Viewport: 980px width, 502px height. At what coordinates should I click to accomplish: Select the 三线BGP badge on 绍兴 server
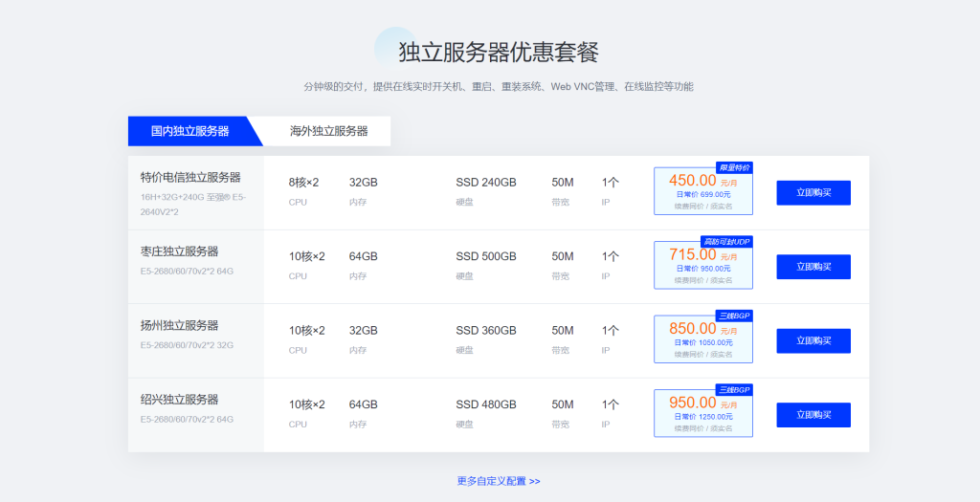pos(734,390)
